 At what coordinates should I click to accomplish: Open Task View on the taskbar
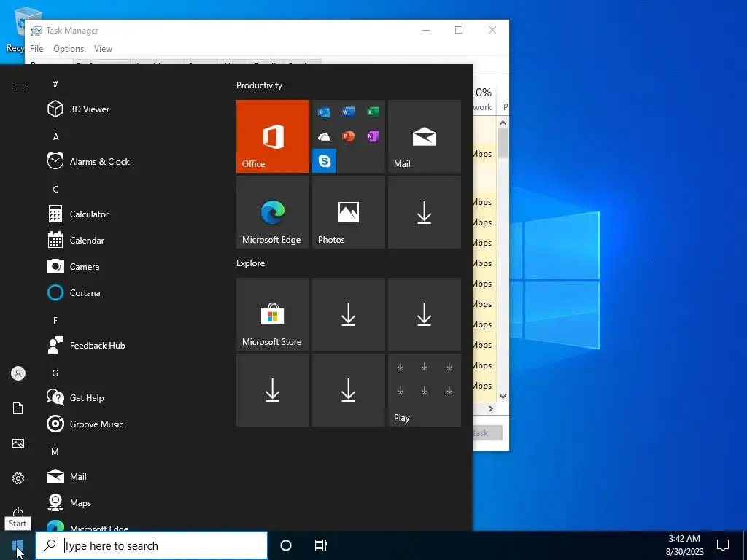pos(321,545)
